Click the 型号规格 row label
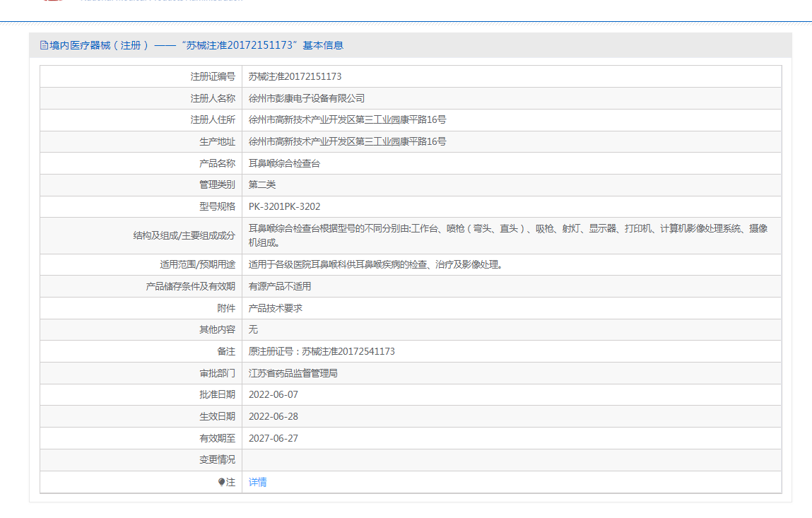The height and width of the screenshot is (518, 812). pyautogui.click(x=217, y=206)
